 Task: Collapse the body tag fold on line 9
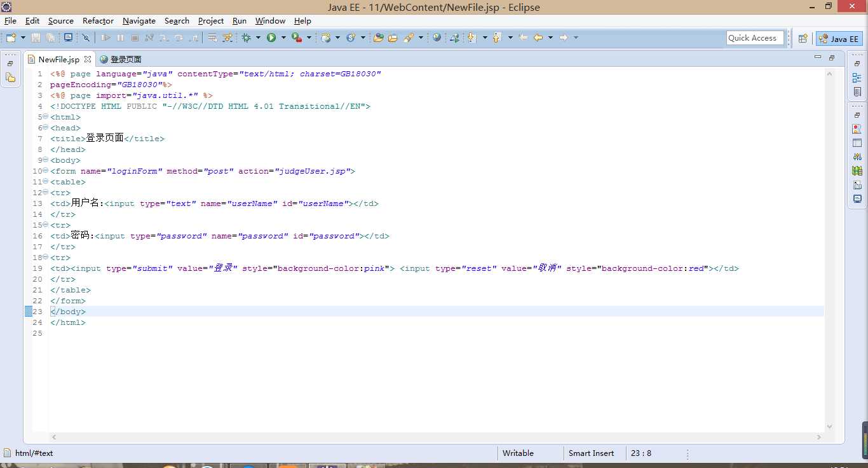point(45,160)
